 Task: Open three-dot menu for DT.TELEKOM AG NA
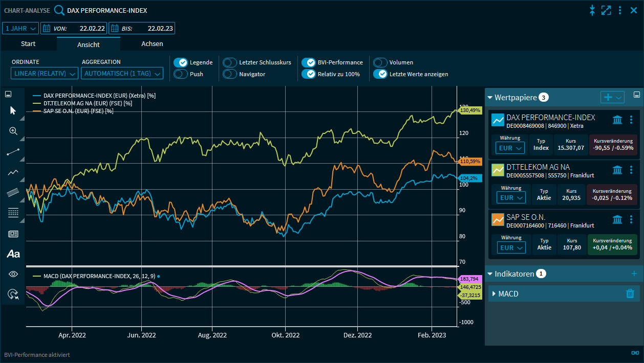pyautogui.click(x=631, y=170)
